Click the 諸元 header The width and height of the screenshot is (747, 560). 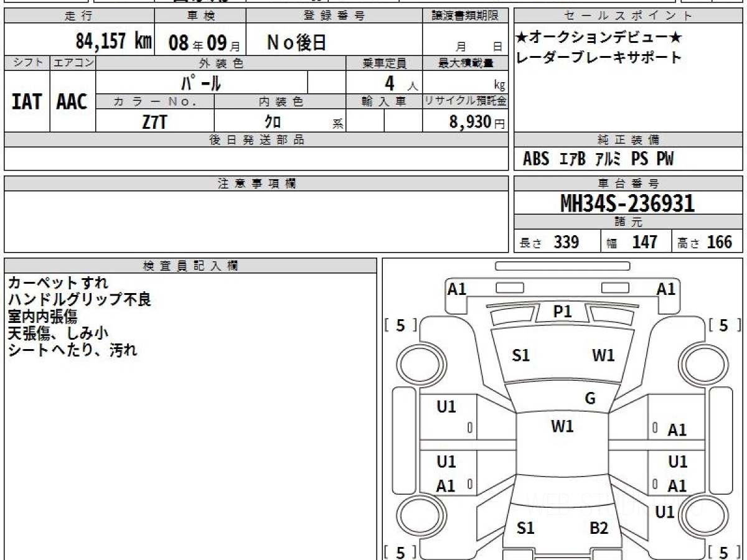click(628, 222)
